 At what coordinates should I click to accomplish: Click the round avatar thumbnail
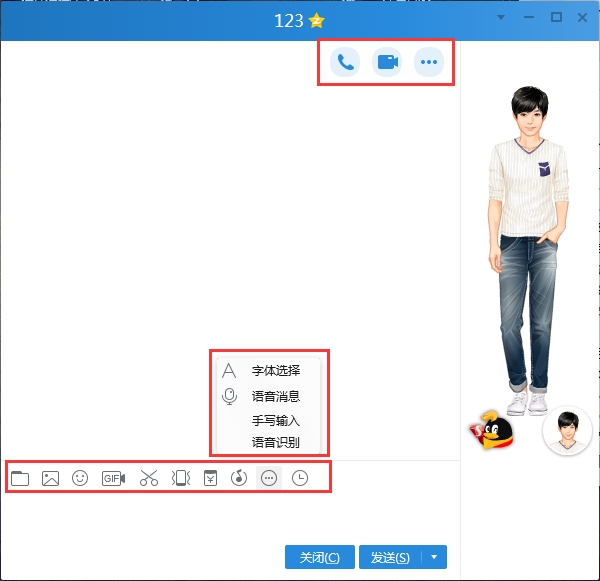(567, 431)
